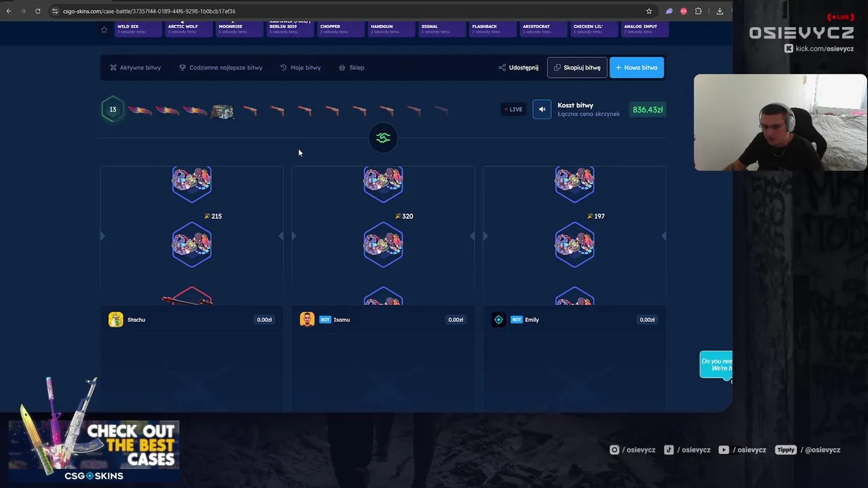This screenshot has width=868, height=488.
Task: Click the streamer webcam overlay
Action: [780, 122]
